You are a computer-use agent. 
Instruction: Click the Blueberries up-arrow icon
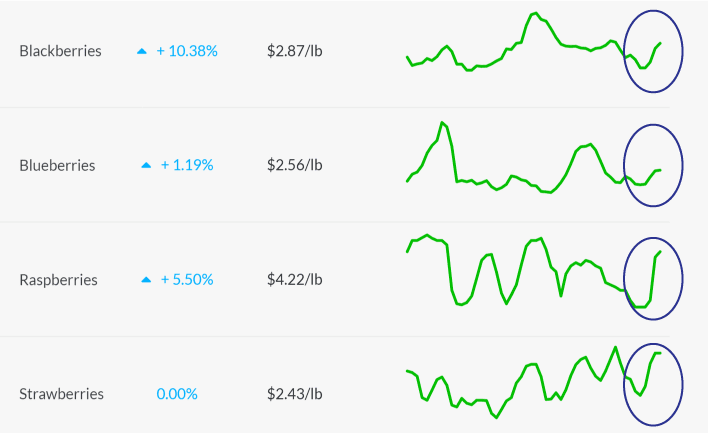(x=146, y=166)
